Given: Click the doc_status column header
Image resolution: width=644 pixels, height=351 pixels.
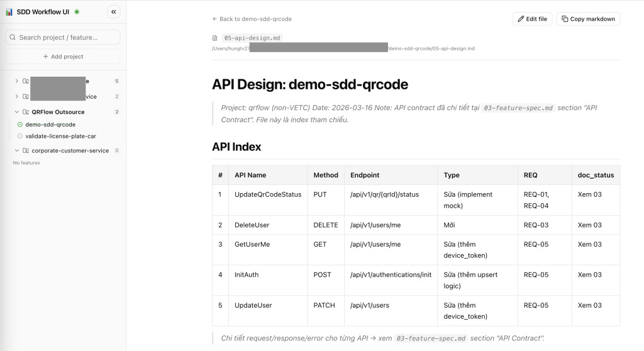Looking at the screenshot, I should pos(596,175).
